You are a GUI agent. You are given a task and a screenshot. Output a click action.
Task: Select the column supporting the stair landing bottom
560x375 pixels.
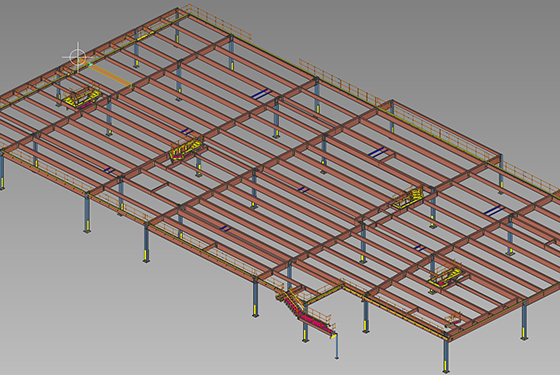[336, 346]
